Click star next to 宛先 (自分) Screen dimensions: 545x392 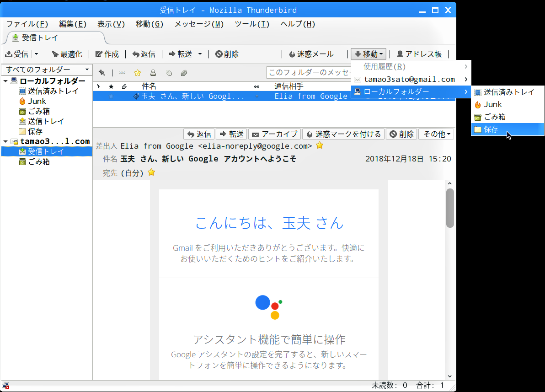151,172
